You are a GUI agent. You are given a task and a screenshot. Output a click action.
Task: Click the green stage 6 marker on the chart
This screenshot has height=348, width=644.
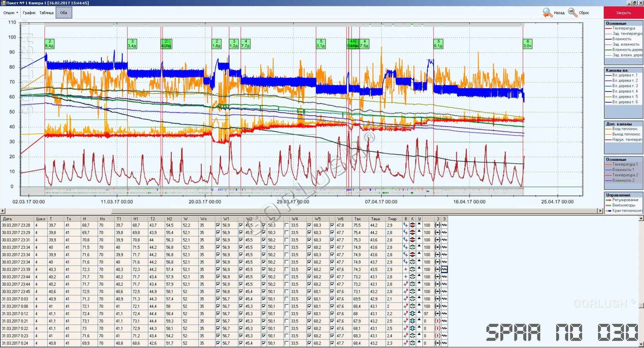pos(527,44)
